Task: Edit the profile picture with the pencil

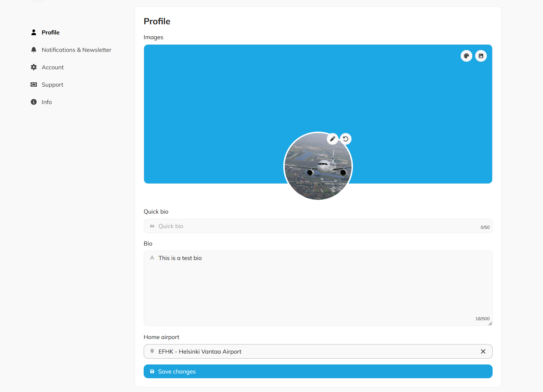Action: [x=333, y=139]
